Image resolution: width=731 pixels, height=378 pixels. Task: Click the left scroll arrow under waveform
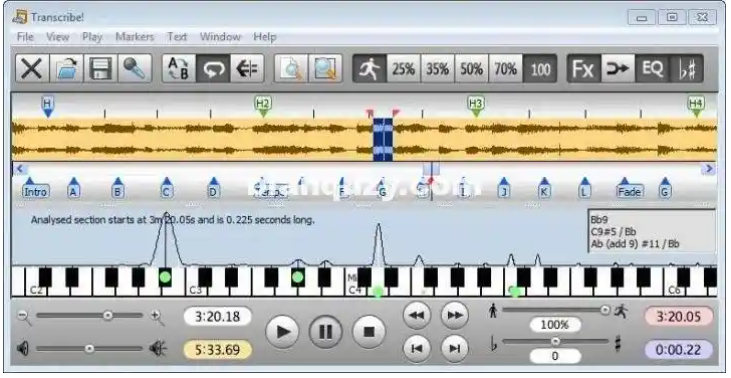(x=20, y=168)
